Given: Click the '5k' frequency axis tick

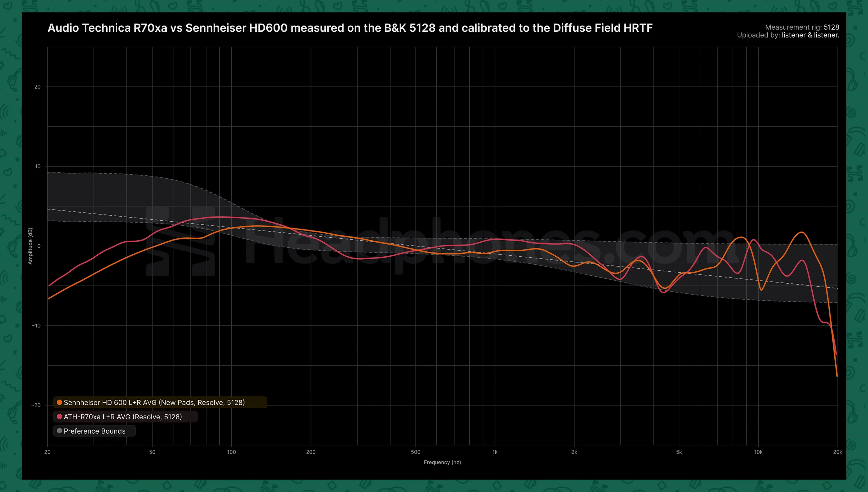Looking at the screenshot, I should 679,452.
